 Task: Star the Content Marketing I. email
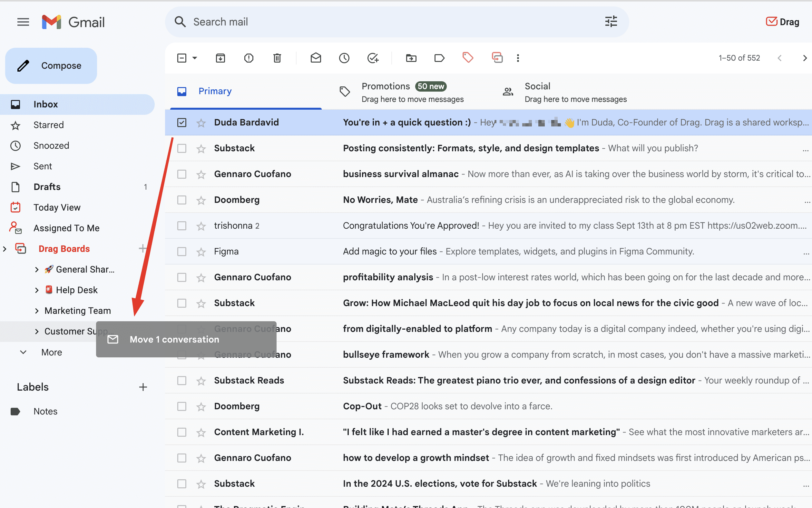tap(201, 433)
